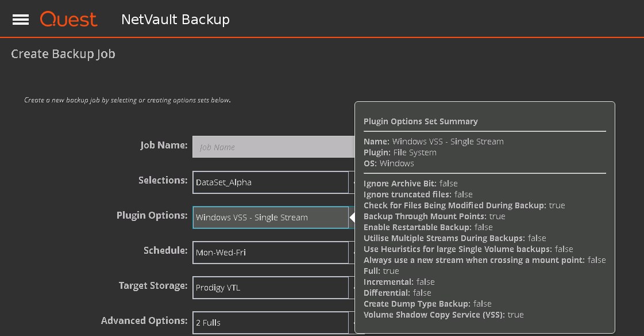Click the Plugin Options Set Summary title
The height and width of the screenshot is (336, 644).
(421, 121)
